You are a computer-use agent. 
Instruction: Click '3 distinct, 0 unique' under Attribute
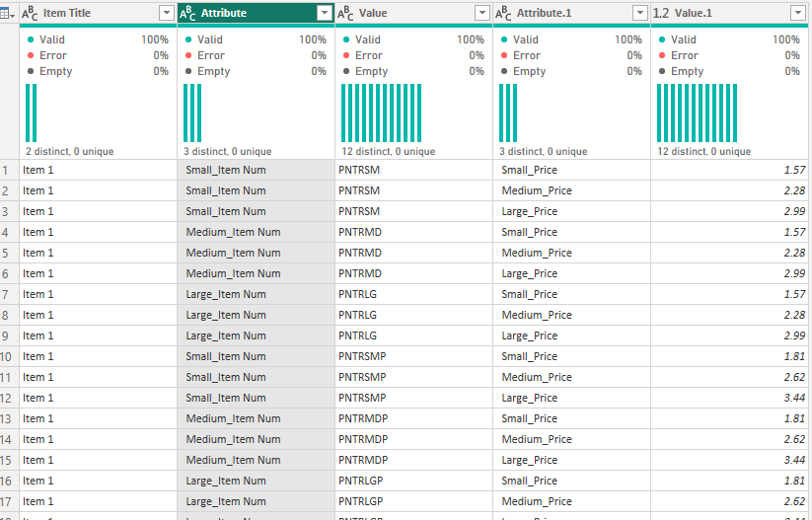pos(227,151)
